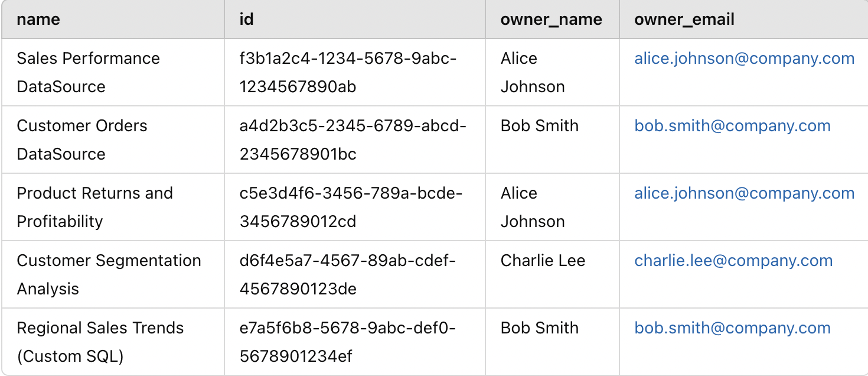The width and height of the screenshot is (868, 376).
Task: Open bob.smith email link in Customer Orders row
Action: click(732, 126)
